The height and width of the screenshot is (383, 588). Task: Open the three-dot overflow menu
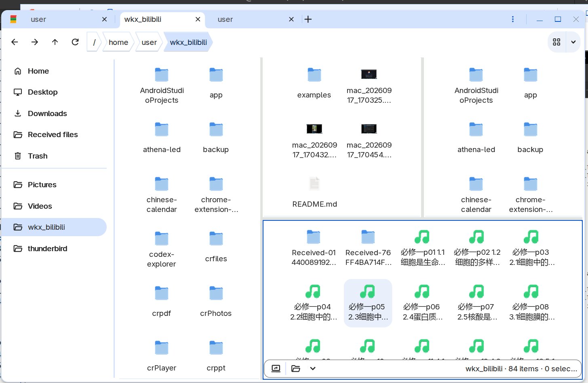[x=512, y=19]
